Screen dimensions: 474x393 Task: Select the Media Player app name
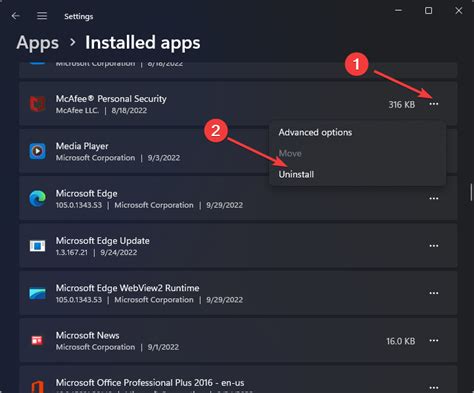pyautogui.click(x=82, y=146)
